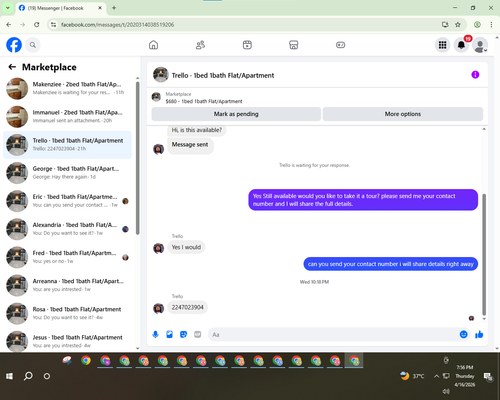Open Chrome three-dot menu
The image size is (500, 400).
click(491, 24)
